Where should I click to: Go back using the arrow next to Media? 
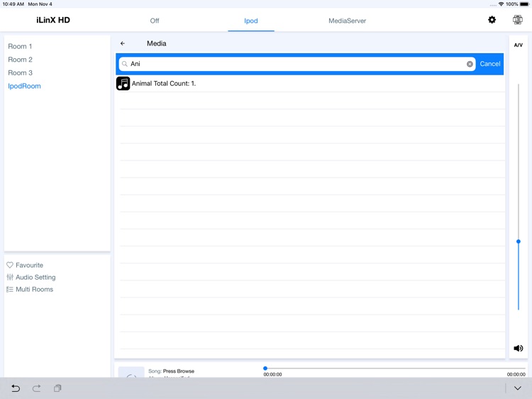[123, 43]
